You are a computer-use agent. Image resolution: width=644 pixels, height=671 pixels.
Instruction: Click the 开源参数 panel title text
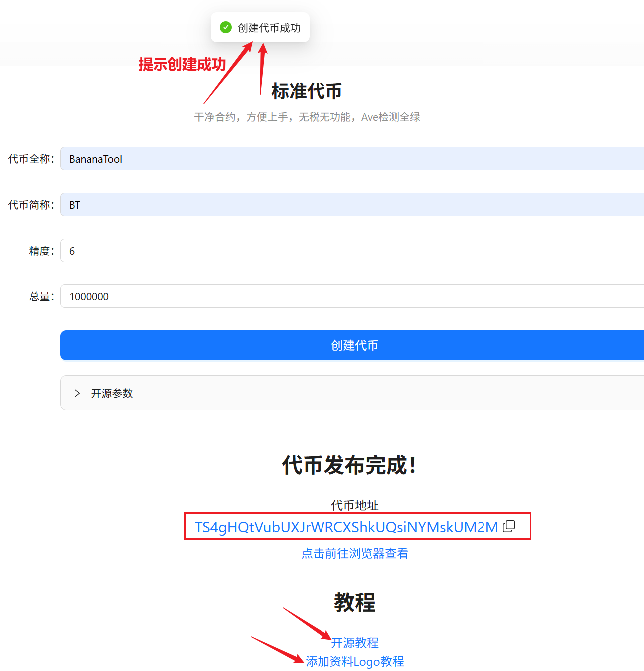pyautogui.click(x=112, y=393)
